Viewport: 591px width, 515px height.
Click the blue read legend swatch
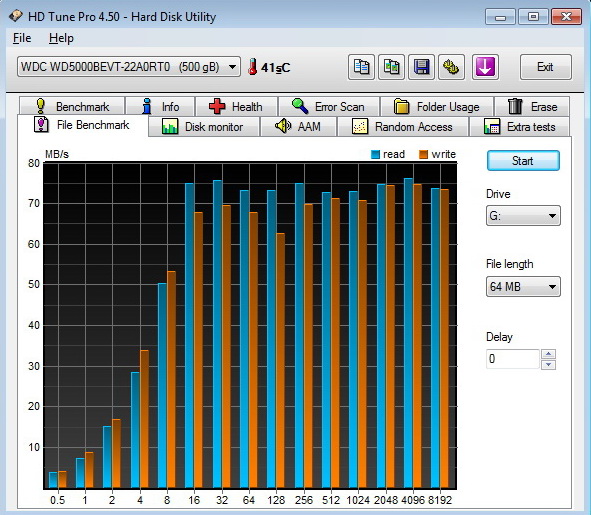(375, 154)
